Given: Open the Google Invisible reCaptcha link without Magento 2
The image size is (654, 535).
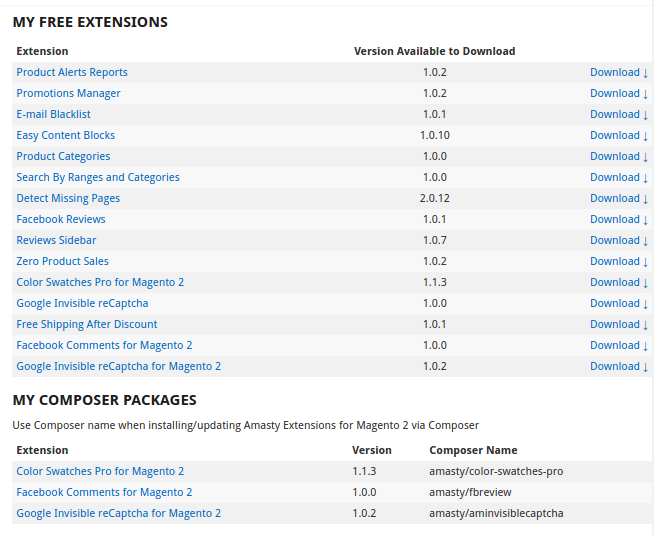Looking at the screenshot, I should pos(82,303).
